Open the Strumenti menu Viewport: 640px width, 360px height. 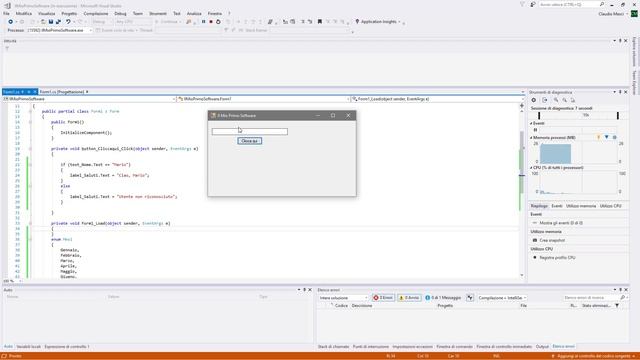pos(158,13)
